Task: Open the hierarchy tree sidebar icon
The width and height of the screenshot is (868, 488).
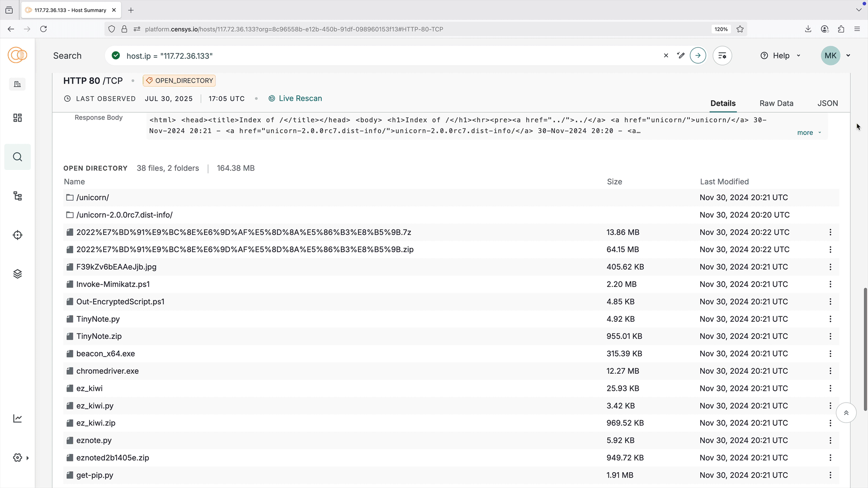Action: pos(17,196)
